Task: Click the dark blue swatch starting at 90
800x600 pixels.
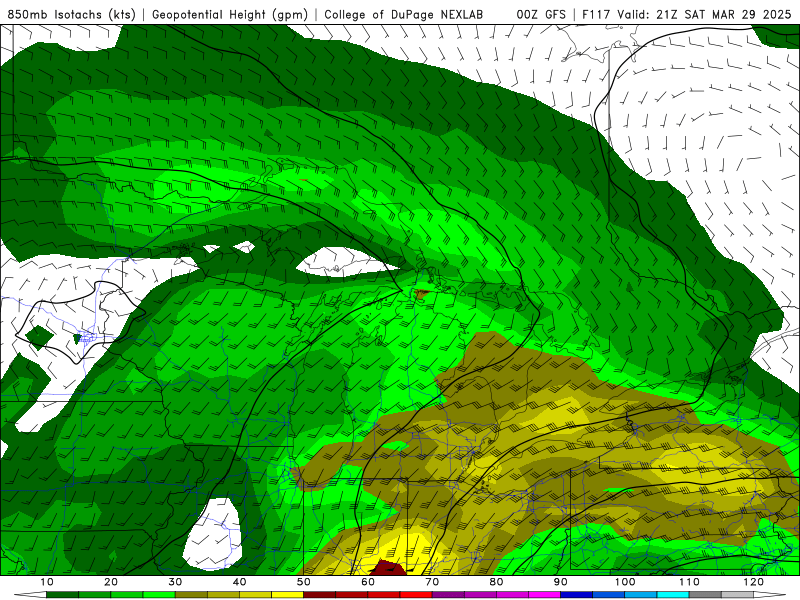Action: pos(577,595)
